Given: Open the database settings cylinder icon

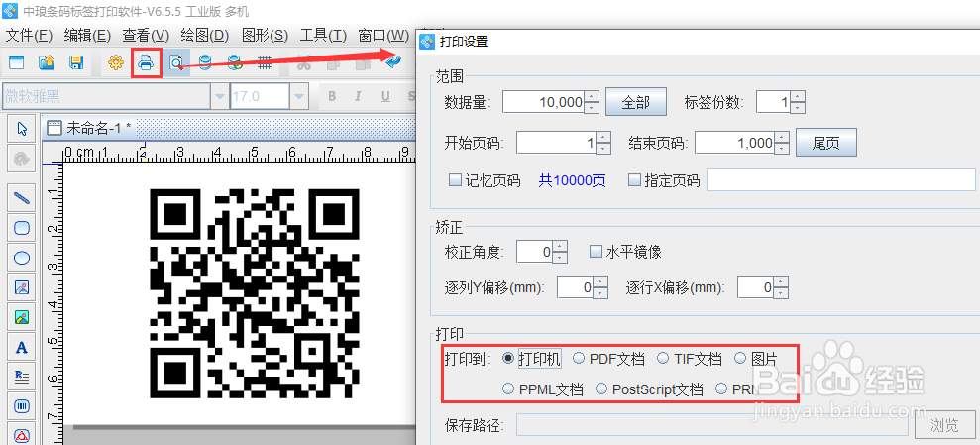Looking at the screenshot, I should [205, 62].
